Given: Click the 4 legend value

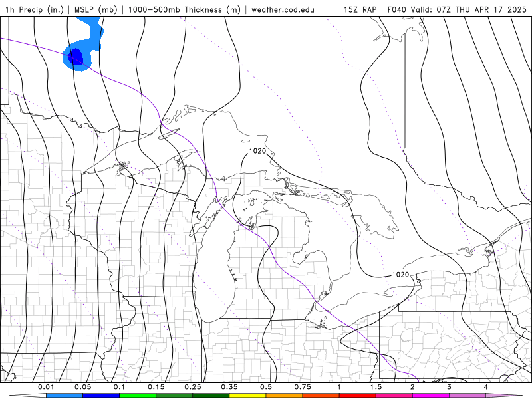Looking at the screenshot, I should [486, 387].
